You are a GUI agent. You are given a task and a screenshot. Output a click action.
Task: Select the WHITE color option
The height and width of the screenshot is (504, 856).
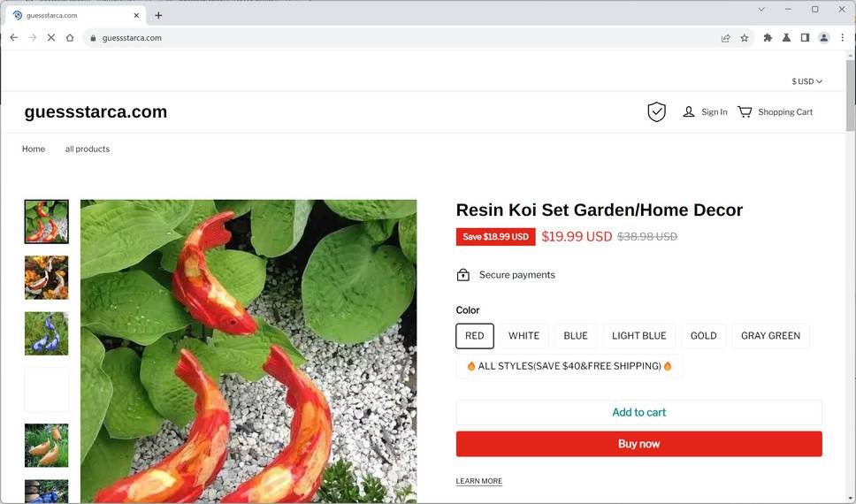[x=524, y=336]
